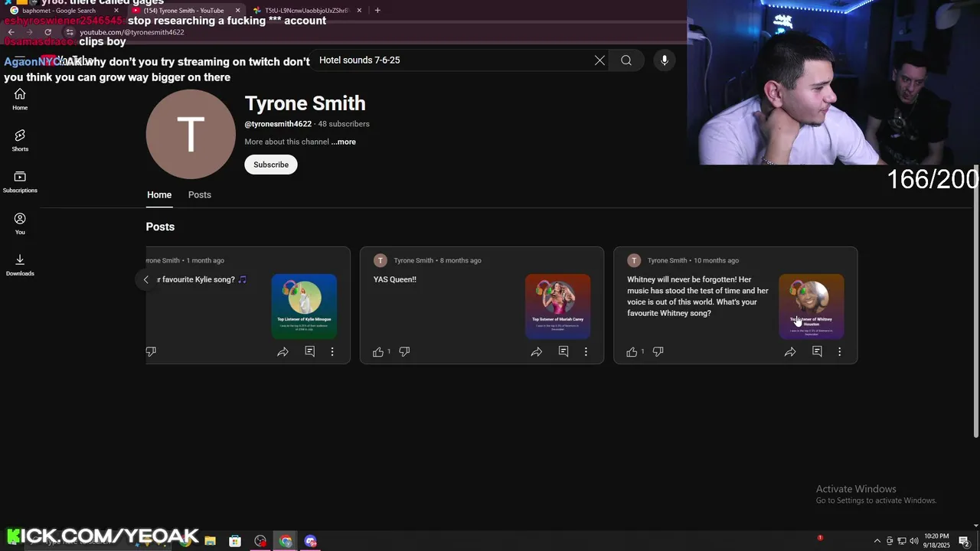This screenshot has height=551, width=980.
Task: Open a new browser tab with plus
Action: (x=377, y=11)
